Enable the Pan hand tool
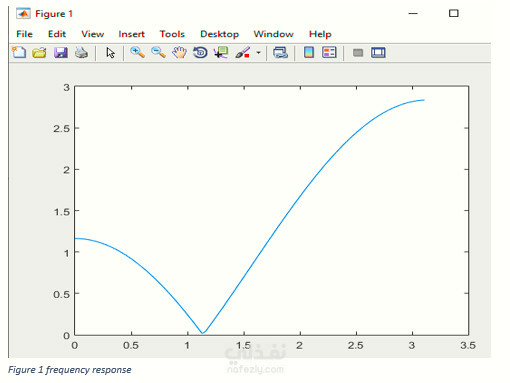The image size is (510, 383). [179, 52]
